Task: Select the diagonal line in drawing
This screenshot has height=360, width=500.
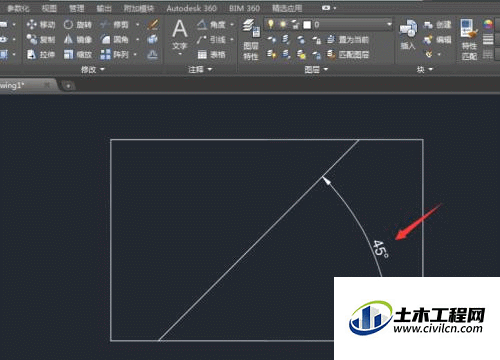Action: pos(259,240)
